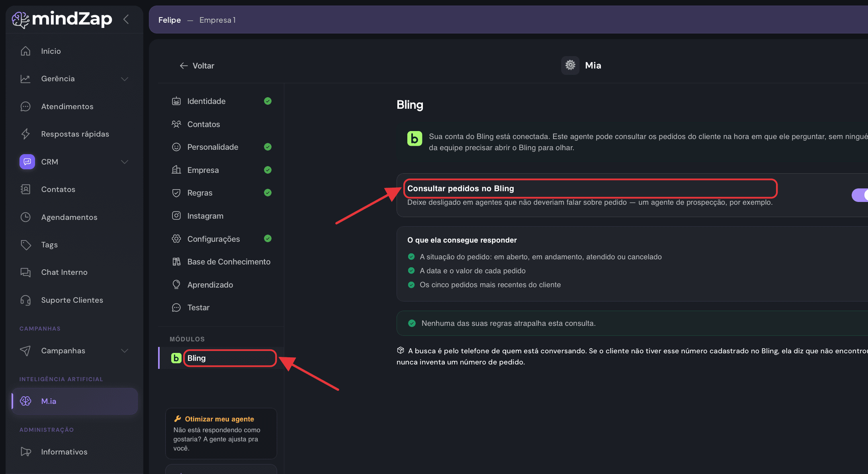
Task: Open the Chat Interno menu item
Action: (74, 272)
